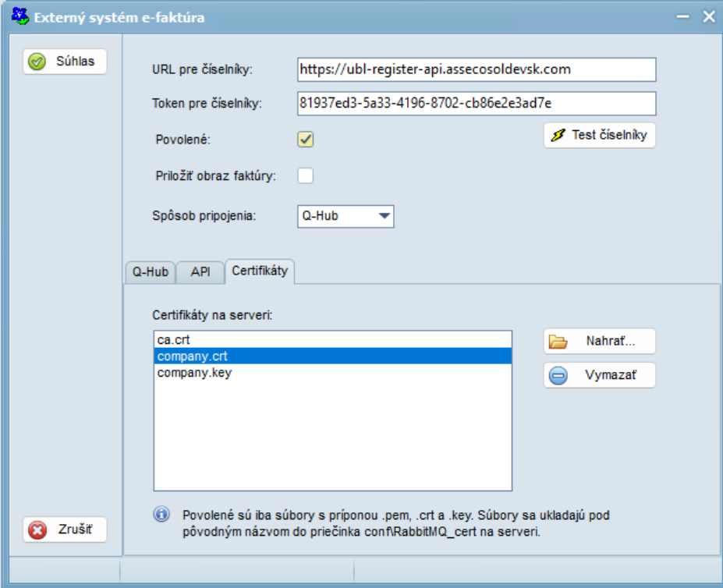Enable the Priložiť obraz faktúry checkbox
Viewport: 723px width, 588px height.
click(305, 175)
